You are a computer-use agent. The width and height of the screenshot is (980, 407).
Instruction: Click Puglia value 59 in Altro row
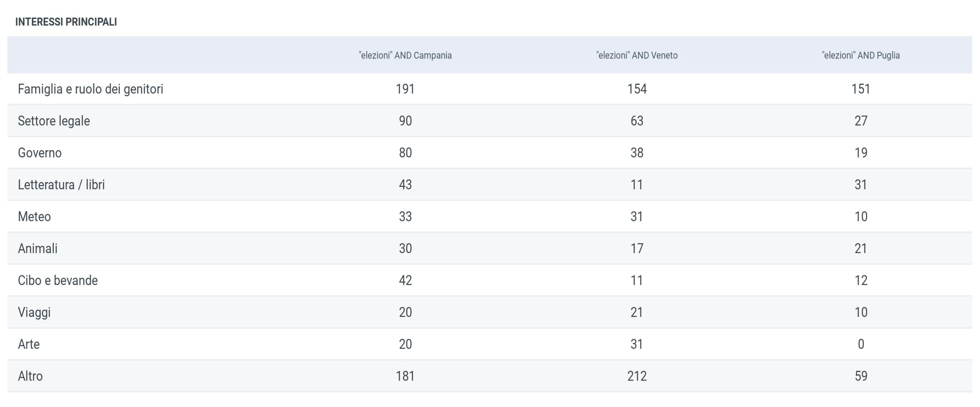click(x=861, y=376)
